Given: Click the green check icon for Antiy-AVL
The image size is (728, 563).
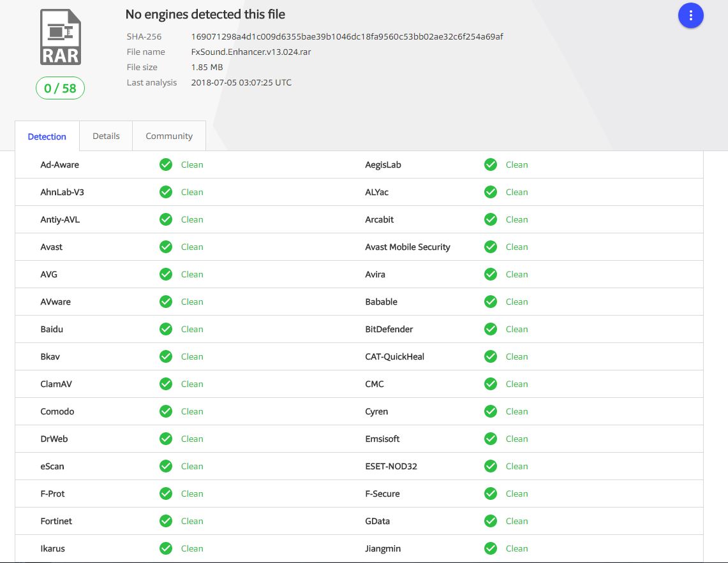Looking at the screenshot, I should 166,219.
